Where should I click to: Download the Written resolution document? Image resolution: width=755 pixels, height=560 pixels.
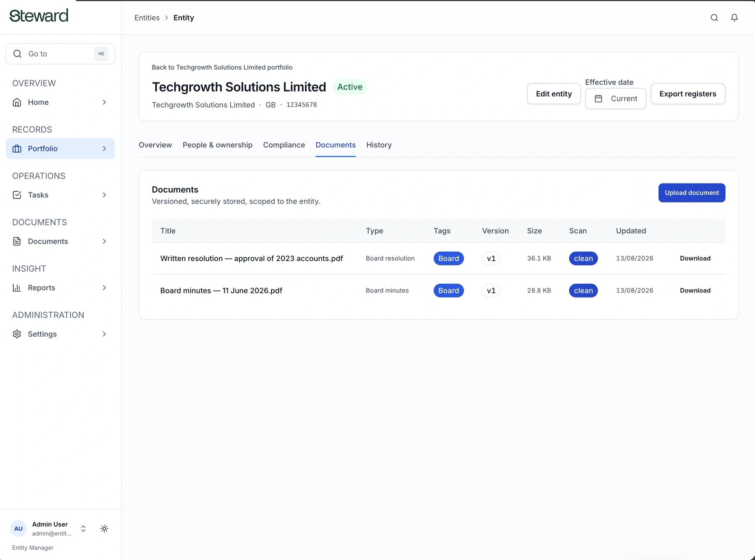(695, 259)
